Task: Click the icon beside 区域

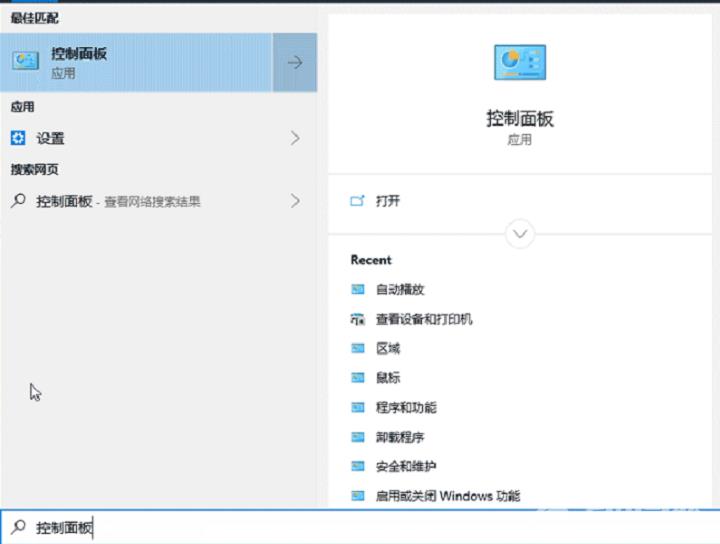Action: (x=358, y=348)
